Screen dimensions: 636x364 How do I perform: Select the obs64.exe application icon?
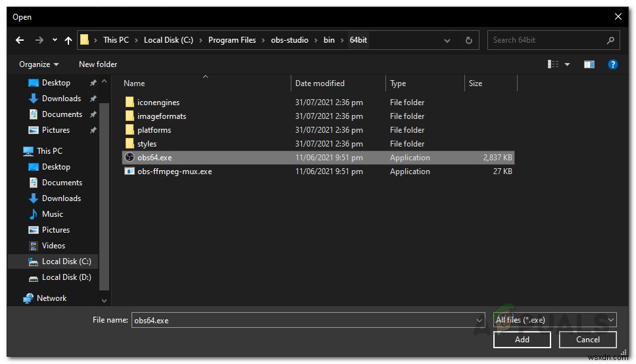pyautogui.click(x=130, y=158)
